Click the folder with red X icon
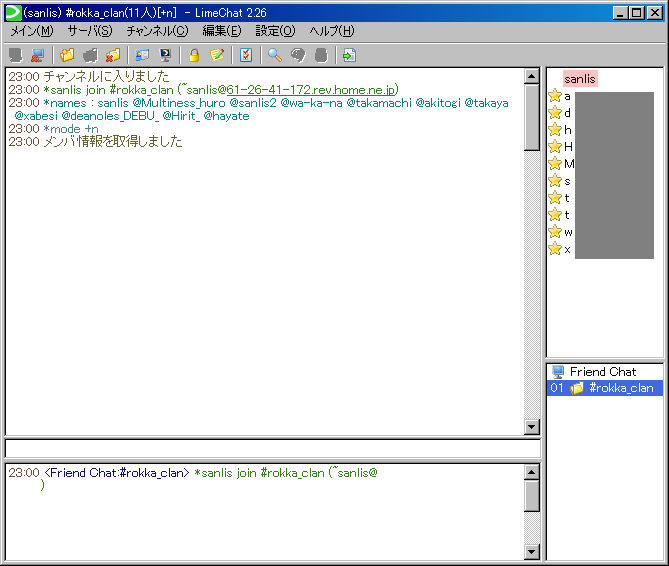Image resolution: width=669 pixels, height=566 pixels. (x=112, y=55)
